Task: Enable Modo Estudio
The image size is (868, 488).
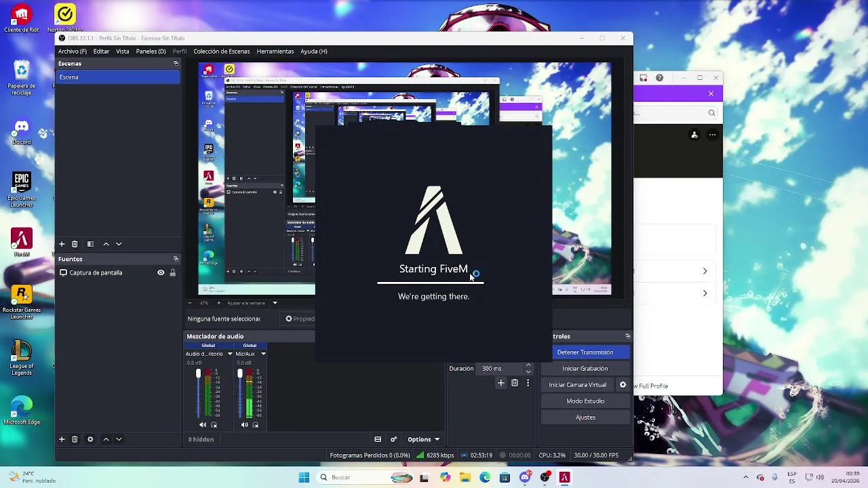Action: [x=585, y=401]
